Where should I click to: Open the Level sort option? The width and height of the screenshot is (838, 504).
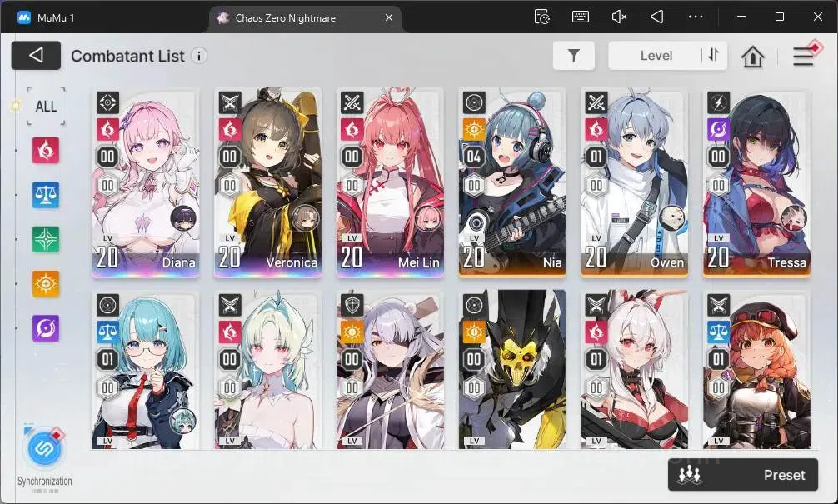(656, 56)
